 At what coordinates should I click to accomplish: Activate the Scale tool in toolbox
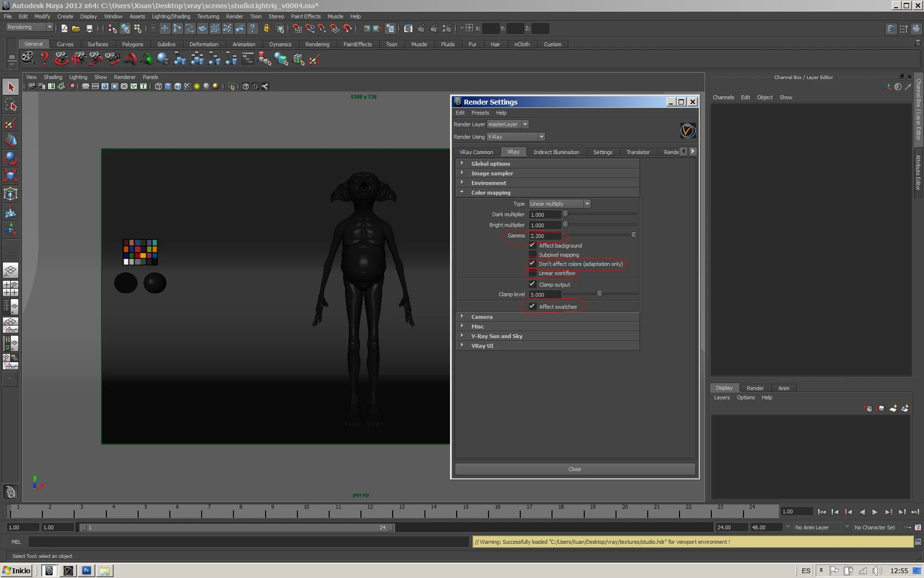[x=11, y=176]
